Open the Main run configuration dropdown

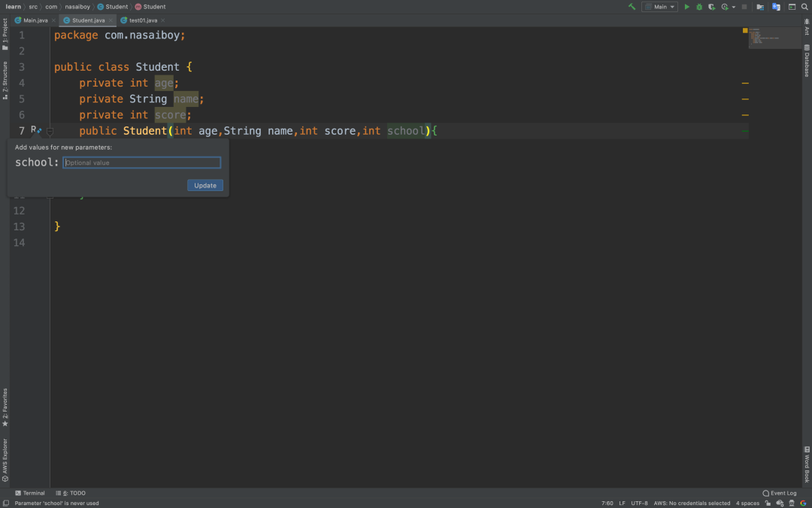pos(660,6)
